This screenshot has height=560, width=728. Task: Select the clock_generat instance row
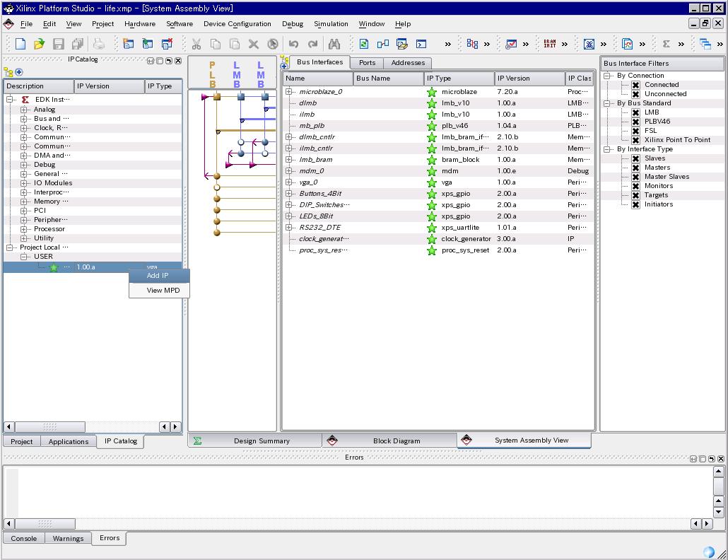pos(438,239)
